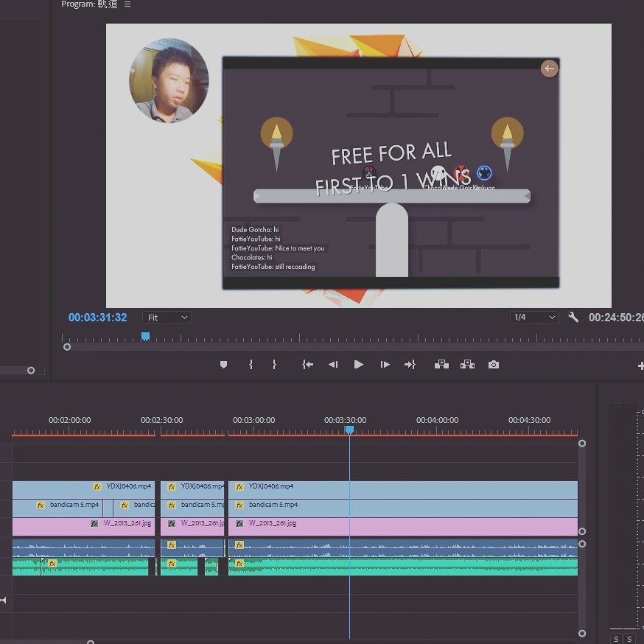Open the 1/4 playback resolution dropdown
The image size is (644, 644).
[534, 317]
